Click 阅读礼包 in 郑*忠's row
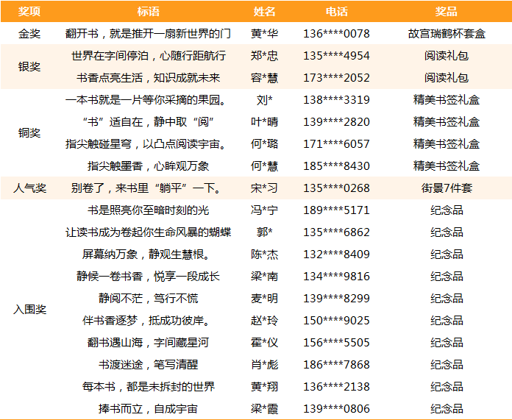The width and height of the screenshot is (512, 420). click(x=447, y=55)
